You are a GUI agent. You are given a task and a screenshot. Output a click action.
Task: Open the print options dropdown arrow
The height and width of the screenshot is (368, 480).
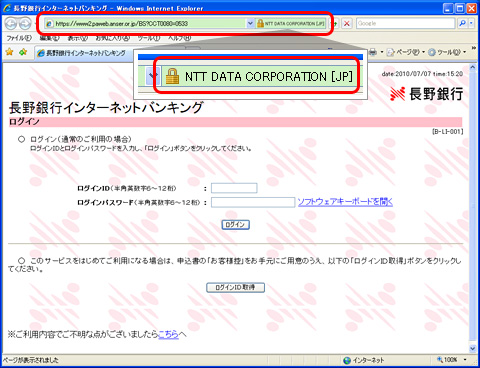pyautogui.click(x=382, y=52)
